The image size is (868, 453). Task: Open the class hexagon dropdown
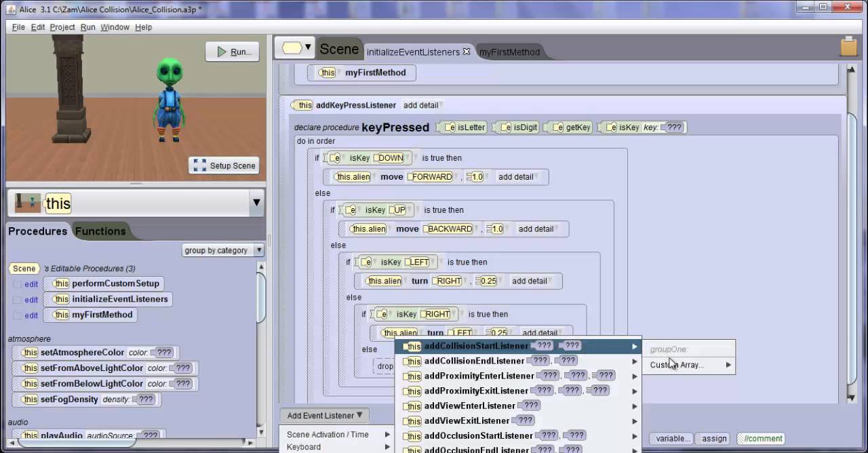click(x=296, y=47)
